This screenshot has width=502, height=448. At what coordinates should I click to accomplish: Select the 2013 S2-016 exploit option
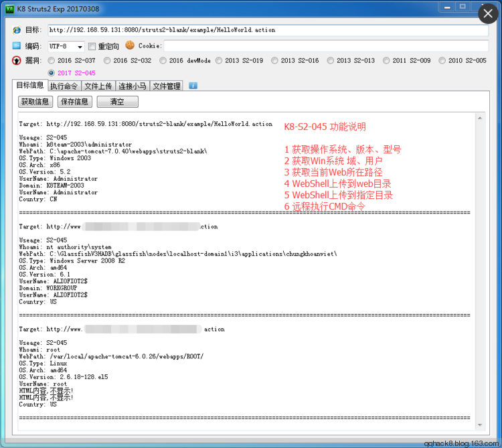point(274,60)
